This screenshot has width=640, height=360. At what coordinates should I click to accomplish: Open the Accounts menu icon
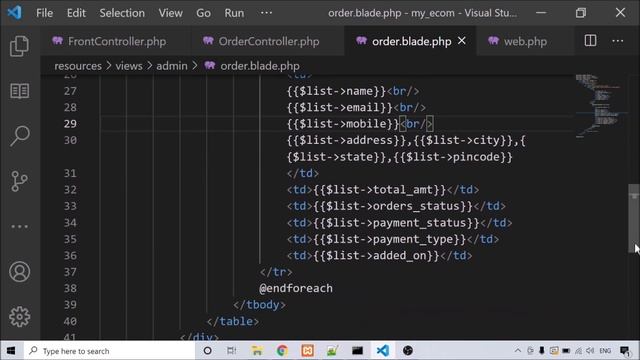19,272
